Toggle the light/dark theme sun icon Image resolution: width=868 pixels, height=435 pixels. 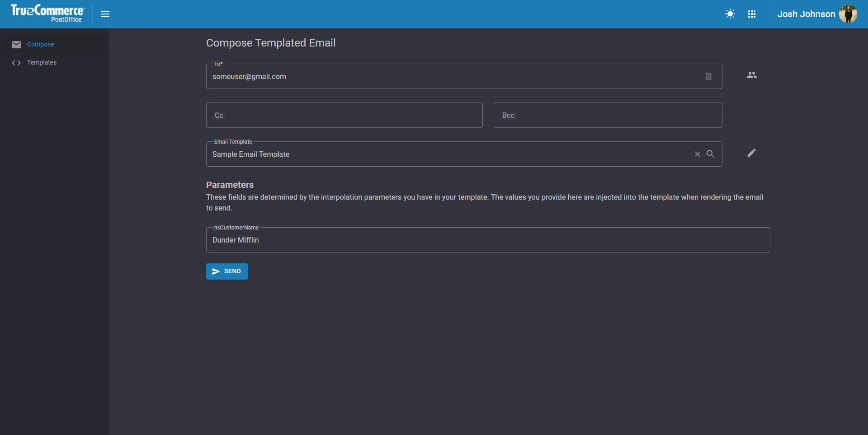point(730,14)
